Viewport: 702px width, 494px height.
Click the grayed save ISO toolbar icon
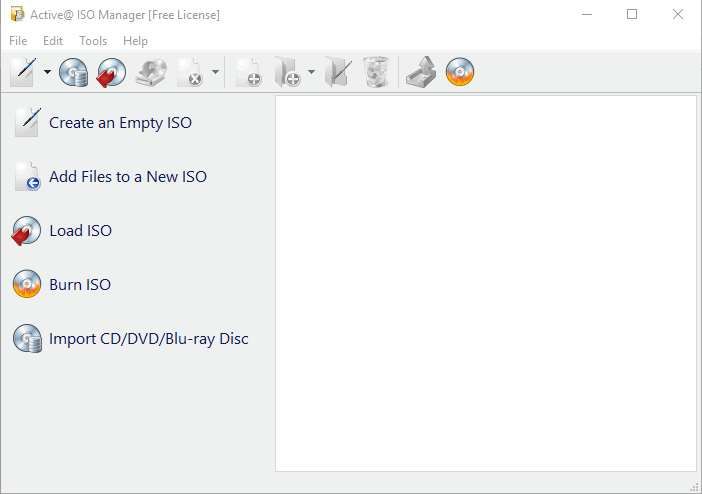point(151,72)
